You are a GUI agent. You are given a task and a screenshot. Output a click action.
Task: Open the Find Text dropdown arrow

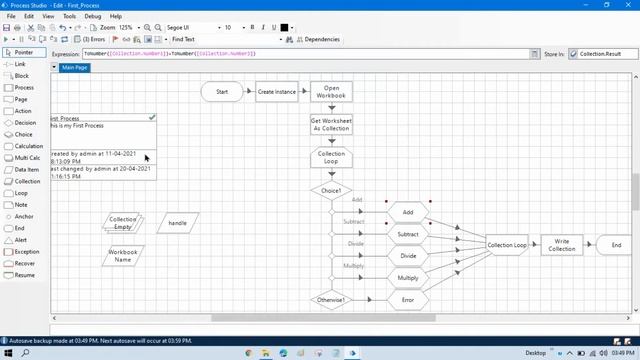pyautogui.click(x=280, y=40)
